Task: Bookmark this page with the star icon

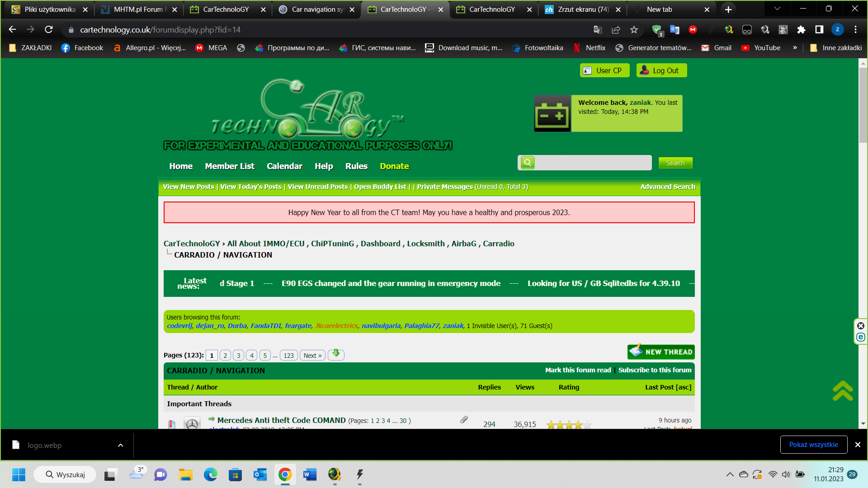Action: point(634,29)
